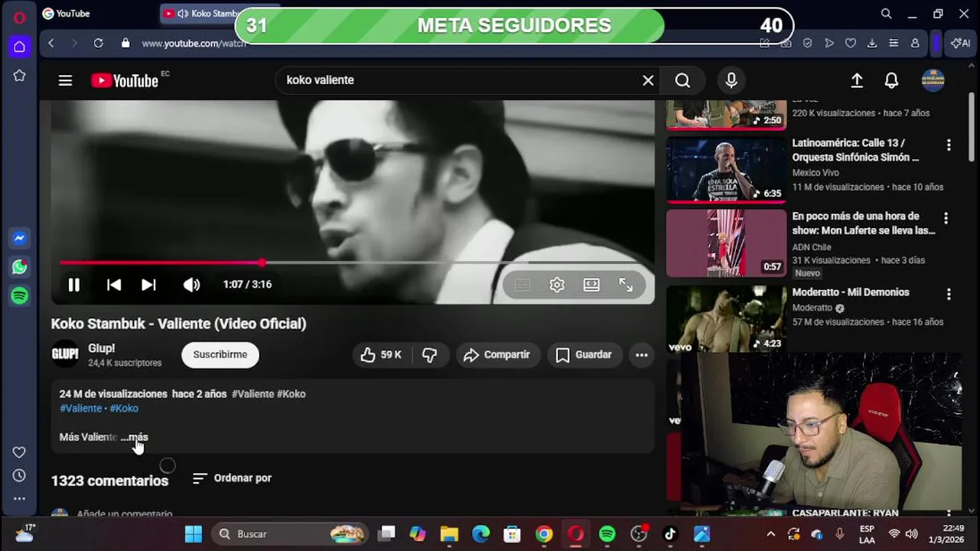Toggle subtitles button in the player

(523, 285)
